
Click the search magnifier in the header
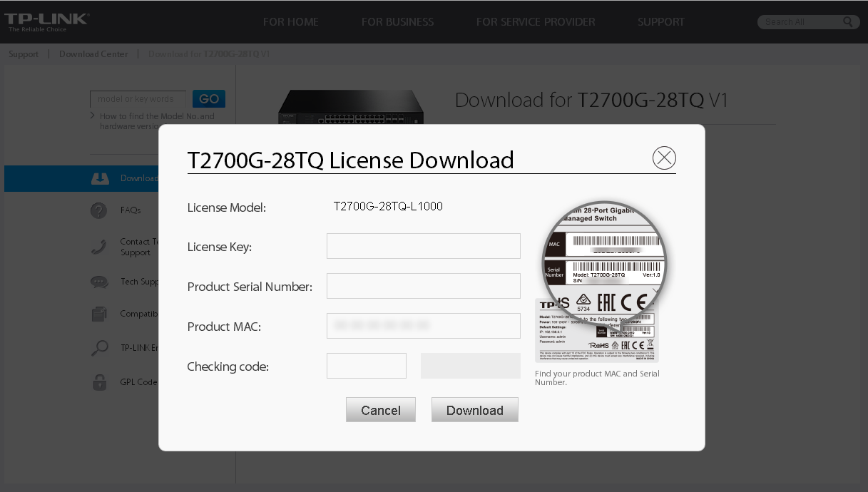(x=847, y=21)
